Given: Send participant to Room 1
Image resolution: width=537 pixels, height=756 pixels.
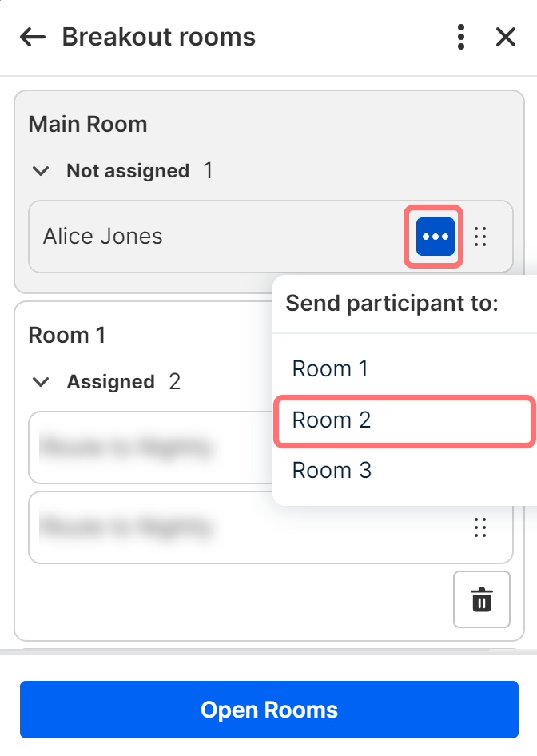Looking at the screenshot, I should coord(332,369).
